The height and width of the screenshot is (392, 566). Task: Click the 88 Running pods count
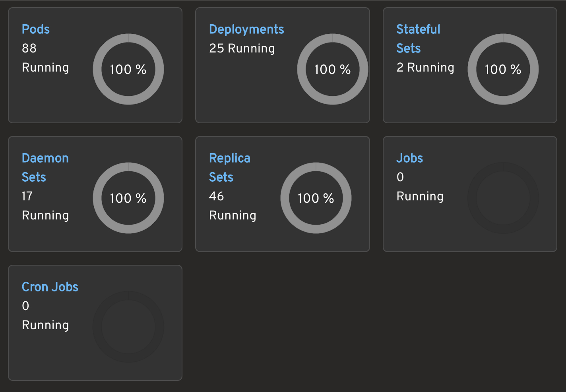click(45, 58)
